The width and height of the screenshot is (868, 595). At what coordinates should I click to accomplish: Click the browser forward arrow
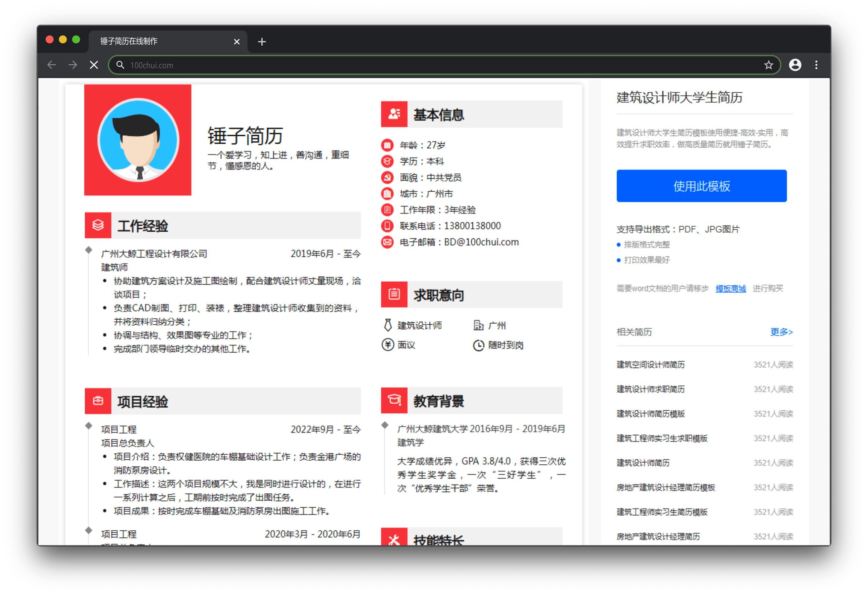73,65
